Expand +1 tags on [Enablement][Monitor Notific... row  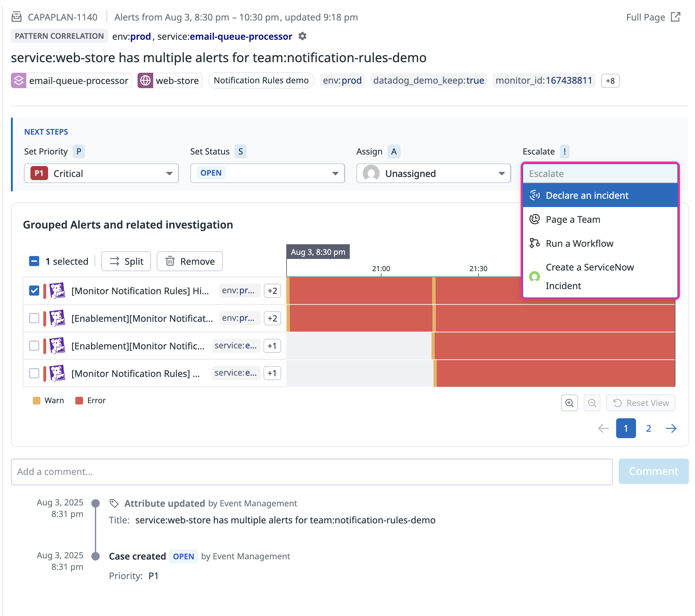pos(272,346)
